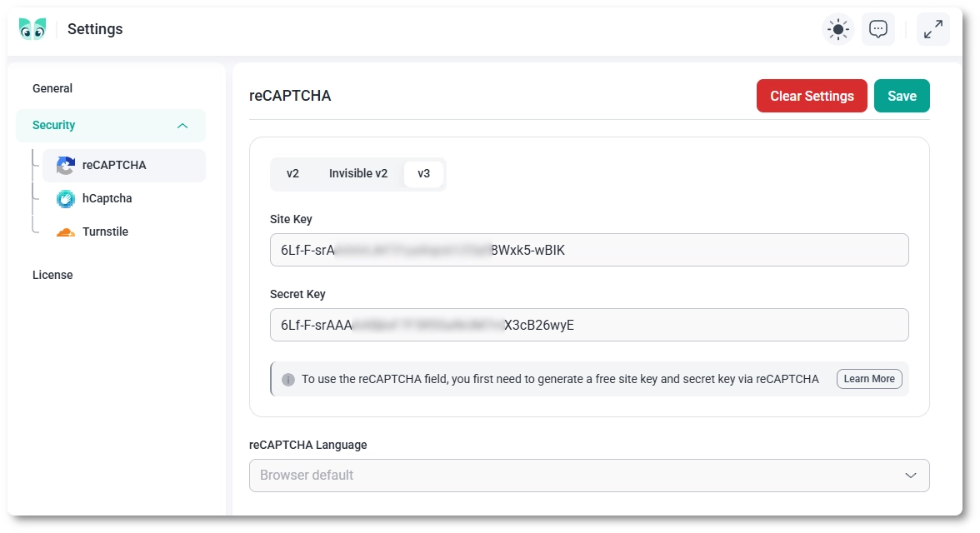980x533 pixels.
Task: Open the reCAPTCHA Language dropdown
Action: pyautogui.click(x=589, y=475)
